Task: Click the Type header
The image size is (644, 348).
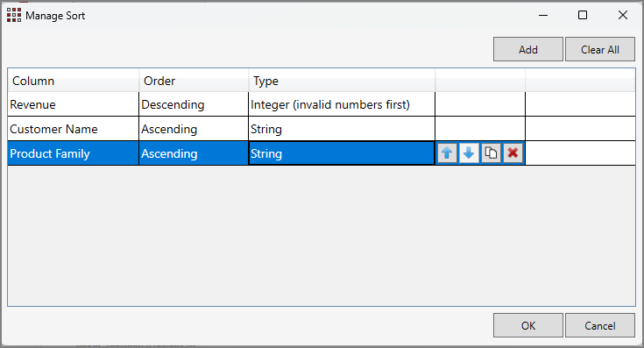Action: coord(342,81)
